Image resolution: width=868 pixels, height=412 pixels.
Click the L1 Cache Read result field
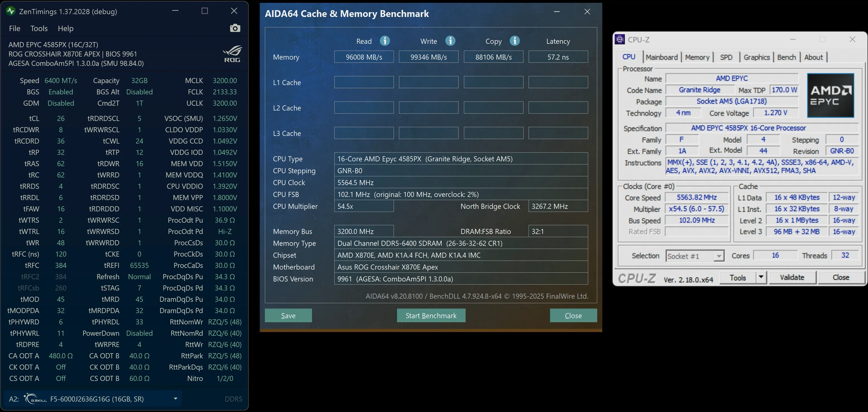[x=364, y=82]
